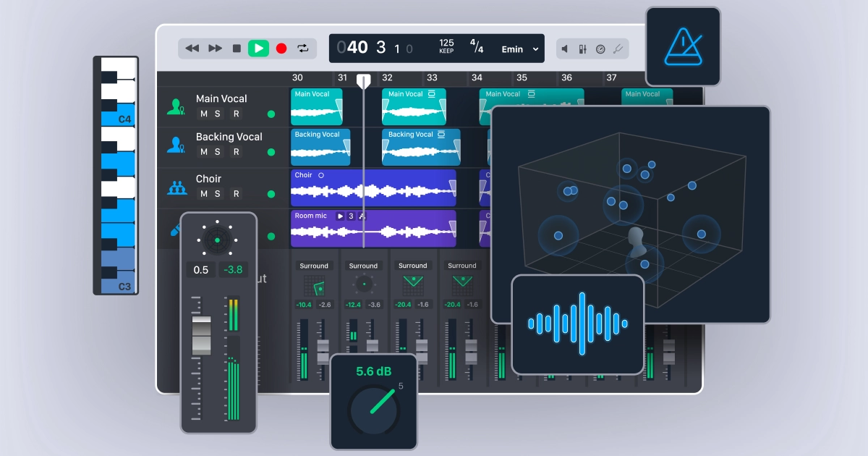The height and width of the screenshot is (456, 868).
Task: Click the Surround button on first mixer channel
Action: click(314, 266)
